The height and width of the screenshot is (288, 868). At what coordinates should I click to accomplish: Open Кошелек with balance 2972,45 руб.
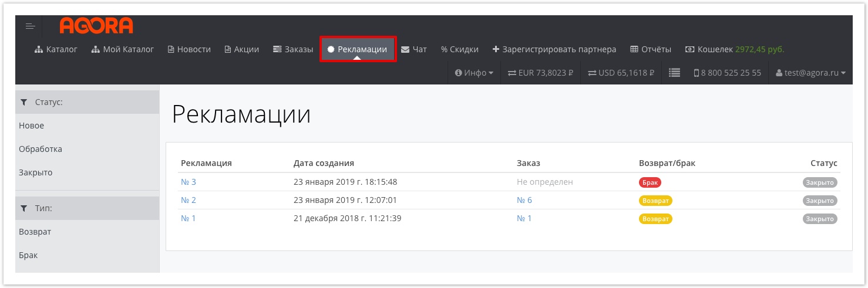pos(735,49)
